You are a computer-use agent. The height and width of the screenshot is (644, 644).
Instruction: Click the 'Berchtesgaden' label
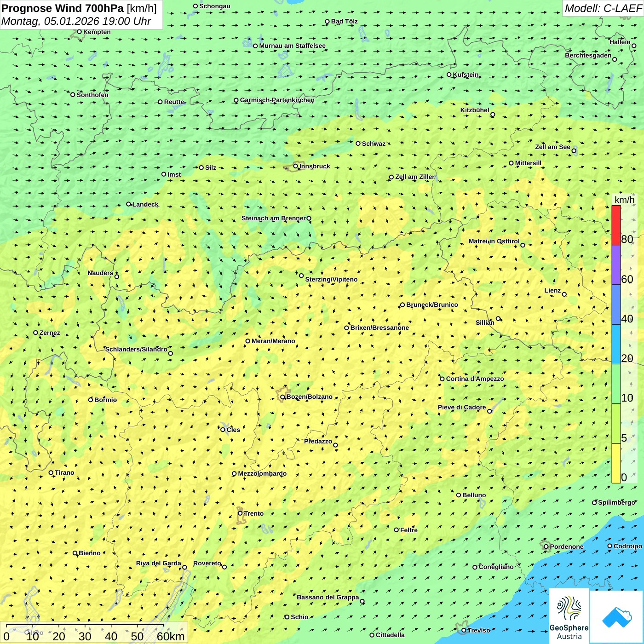(x=588, y=55)
